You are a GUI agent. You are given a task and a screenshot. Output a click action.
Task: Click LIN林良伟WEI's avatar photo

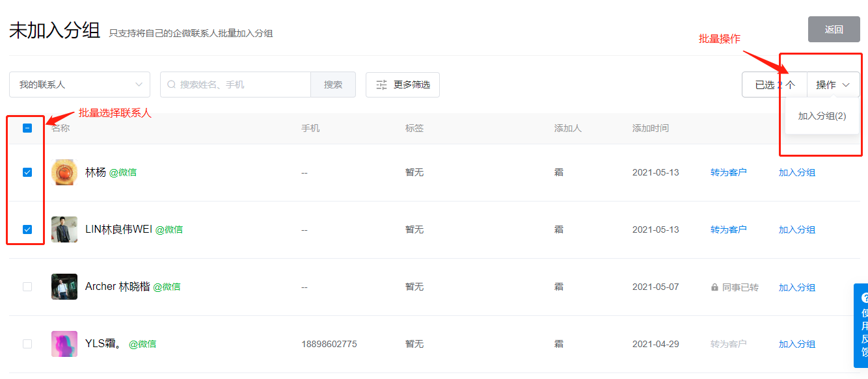[64, 229]
